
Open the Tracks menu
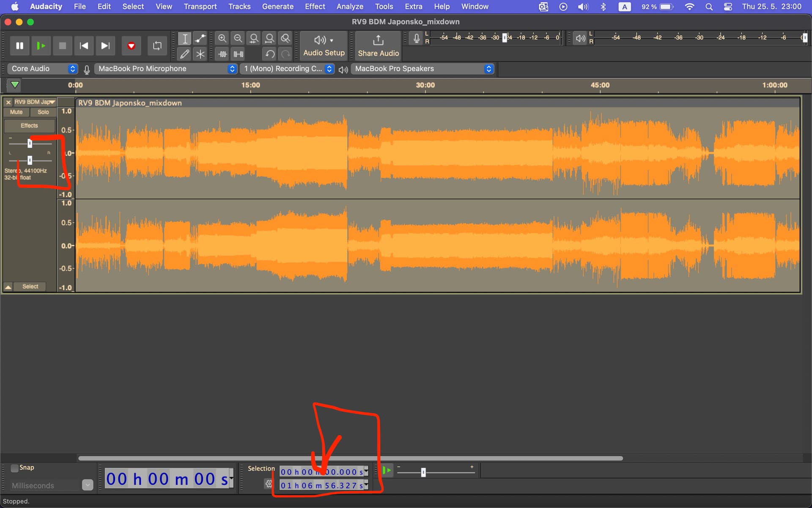(x=239, y=6)
